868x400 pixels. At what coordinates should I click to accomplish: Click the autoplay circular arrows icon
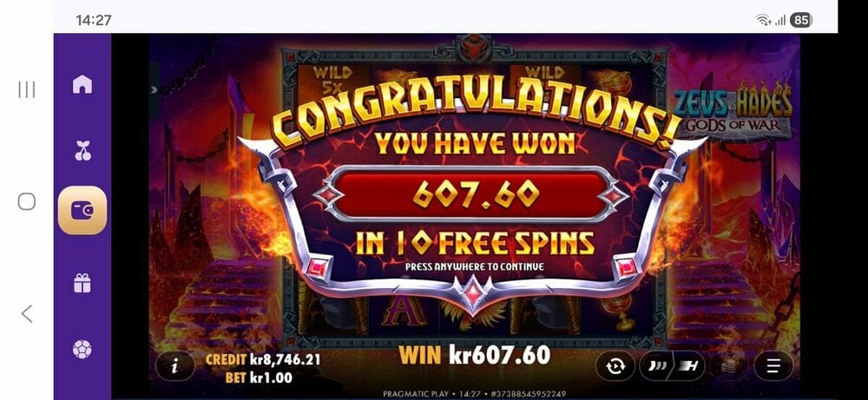[x=615, y=365]
